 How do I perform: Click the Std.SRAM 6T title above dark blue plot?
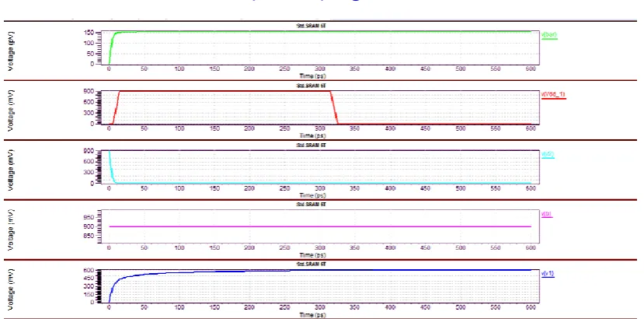(312, 264)
